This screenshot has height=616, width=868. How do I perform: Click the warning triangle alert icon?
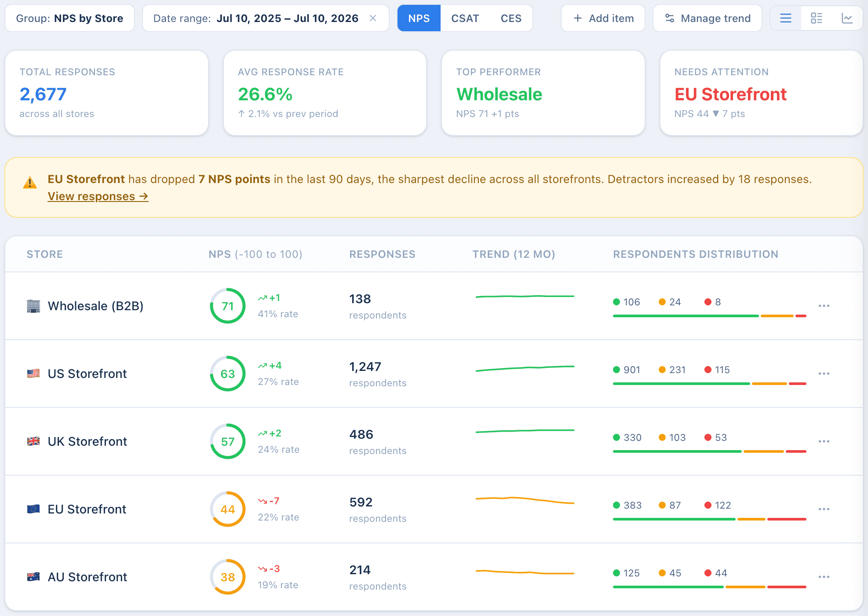pyautogui.click(x=30, y=182)
